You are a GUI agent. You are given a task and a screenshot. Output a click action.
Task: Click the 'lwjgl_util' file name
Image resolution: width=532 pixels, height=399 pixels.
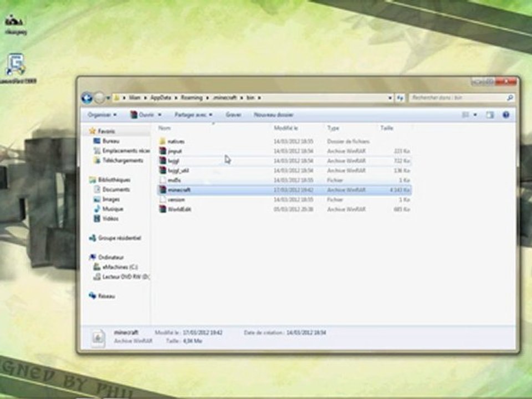coord(178,171)
